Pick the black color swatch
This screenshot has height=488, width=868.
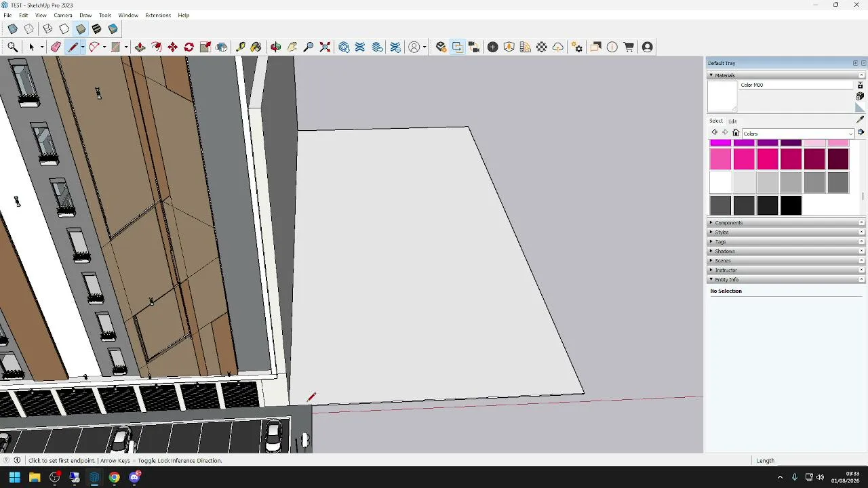click(791, 205)
